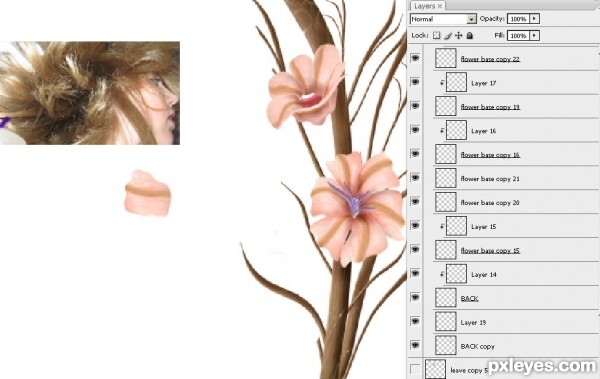Click the upper flower with red center
This screenshot has height=379, width=600.
(x=305, y=86)
